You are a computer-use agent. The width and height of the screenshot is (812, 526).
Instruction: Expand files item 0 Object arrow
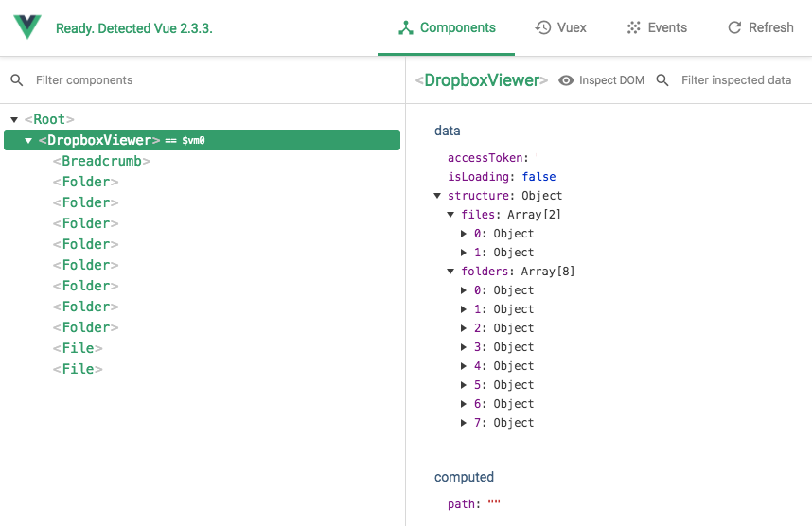tap(464, 234)
